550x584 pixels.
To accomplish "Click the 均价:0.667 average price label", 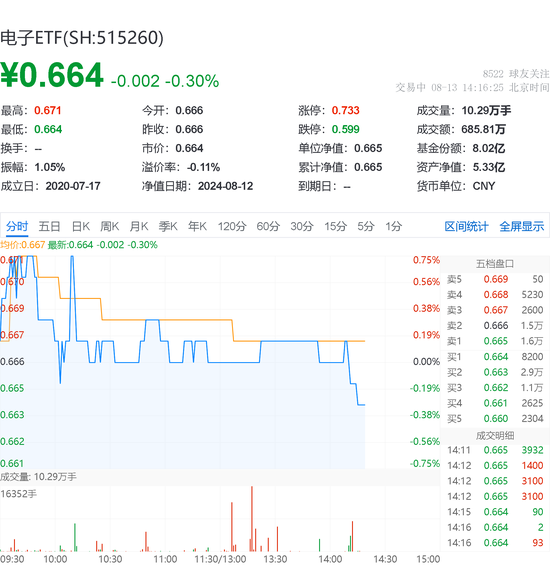I will coord(23,245).
